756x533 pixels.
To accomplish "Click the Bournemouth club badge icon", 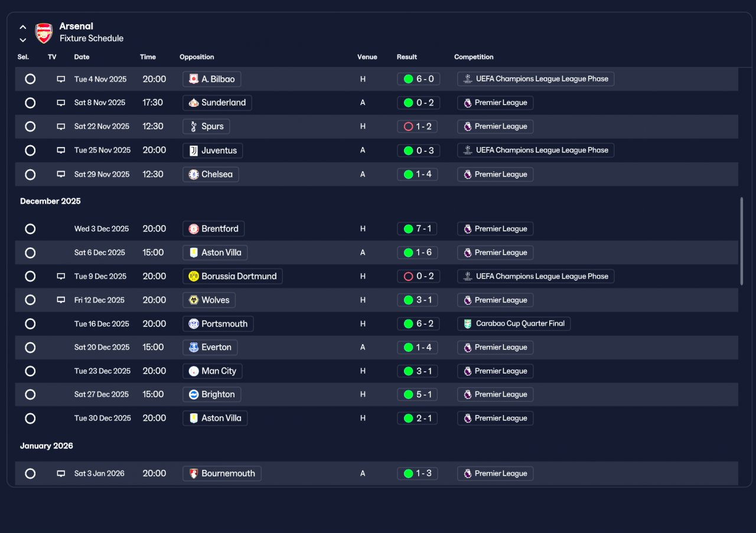I will click(193, 473).
